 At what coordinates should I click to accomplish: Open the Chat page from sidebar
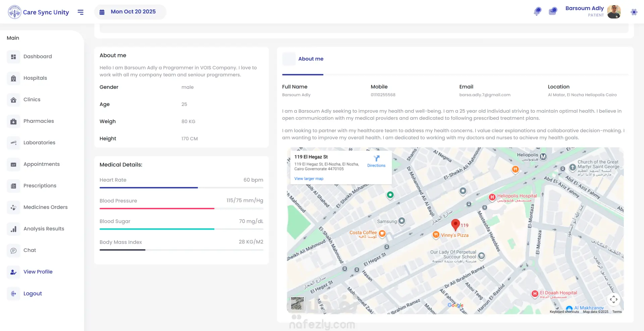tap(30, 250)
